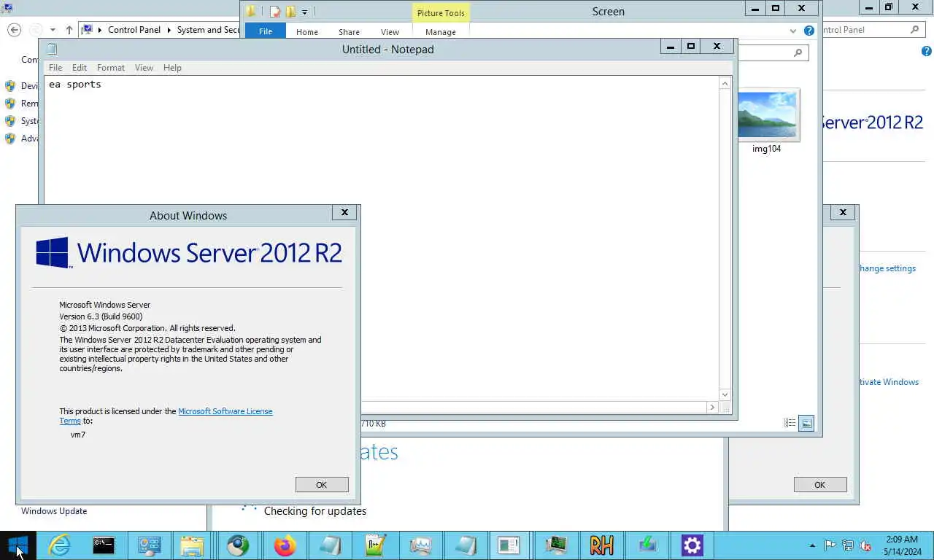
Task: Expand the ribbon chevron in the Screen window
Action: tap(793, 31)
